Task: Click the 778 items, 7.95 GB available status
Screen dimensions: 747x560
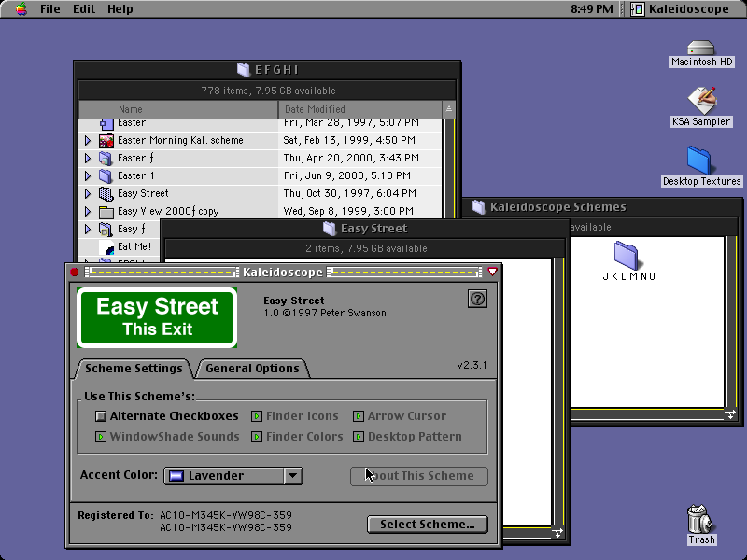Action: pyautogui.click(x=268, y=91)
